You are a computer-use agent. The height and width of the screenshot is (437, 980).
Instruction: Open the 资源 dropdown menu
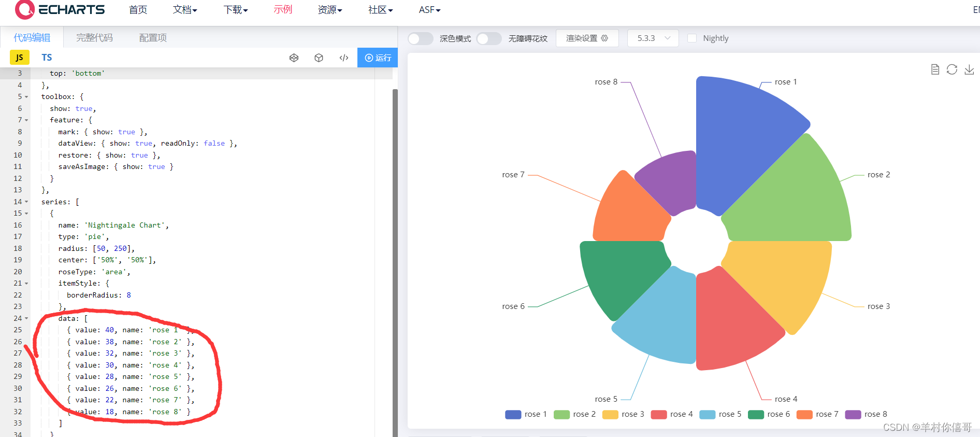[330, 10]
